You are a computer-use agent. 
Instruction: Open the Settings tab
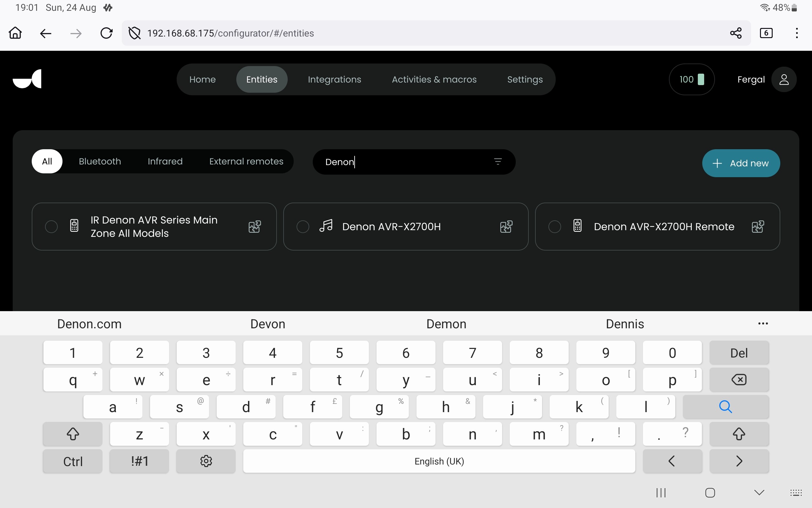[525, 79]
